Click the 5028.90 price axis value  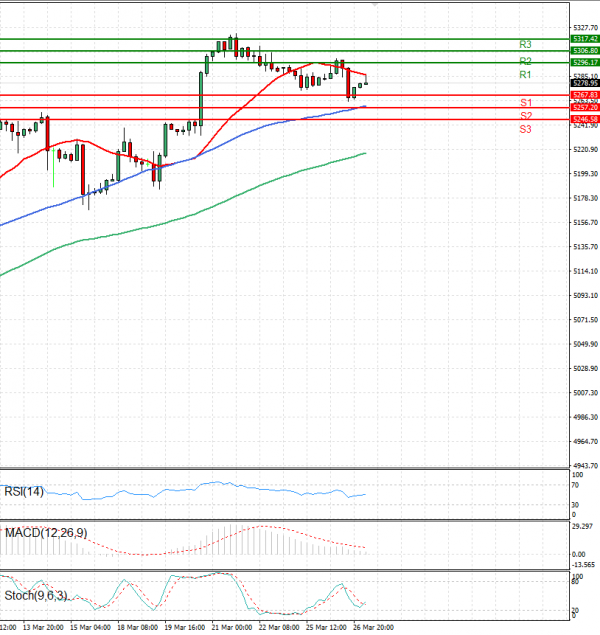pyautogui.click(x=585, y=368)
